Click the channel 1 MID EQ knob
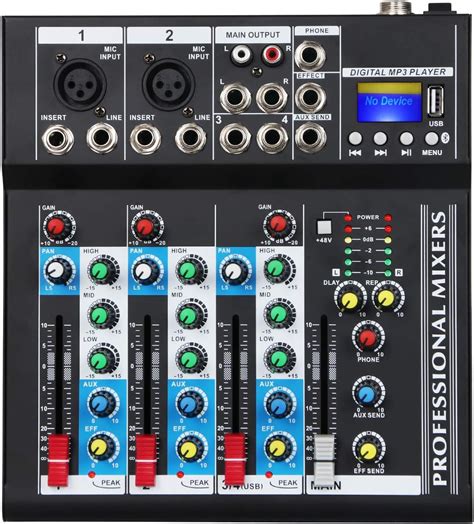474x524 pixels. (x=102, y=315)
